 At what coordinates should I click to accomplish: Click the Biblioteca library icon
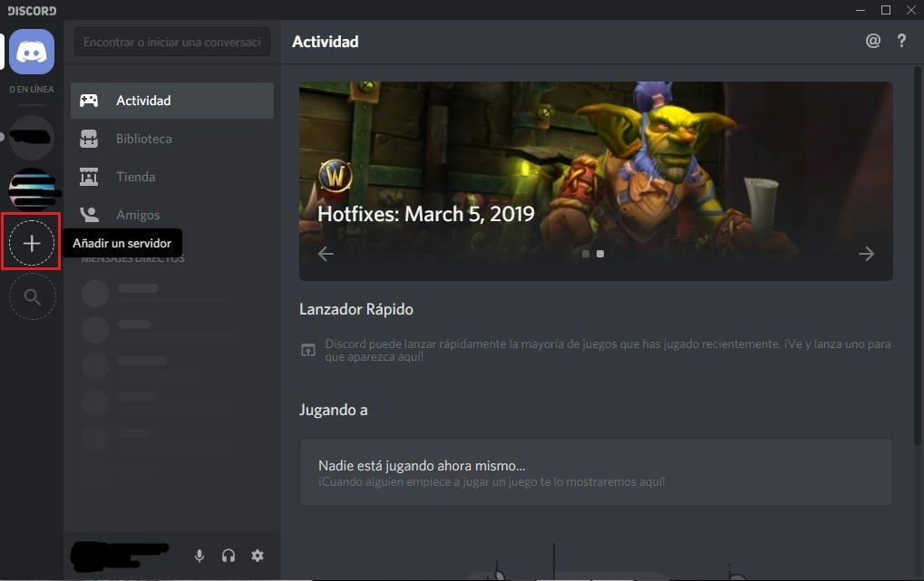pos(89,139)
